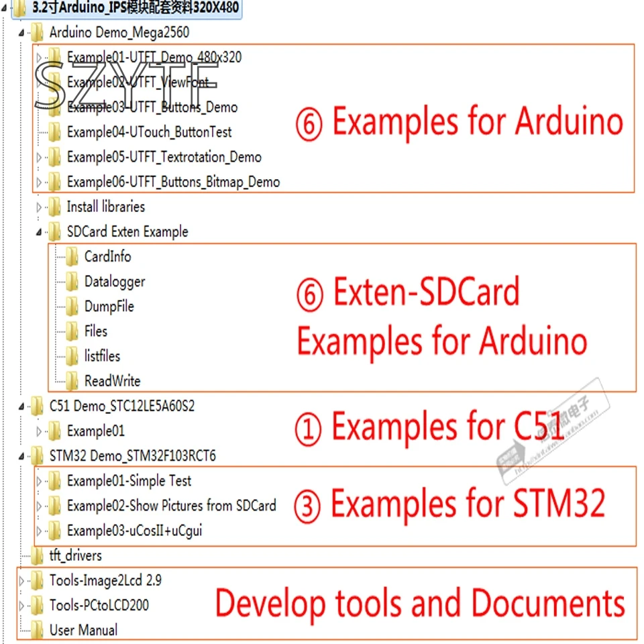
Task: Select the 'Example06-UTFT_Buttons_Bitmap_Demo' label
Action: (173, 182)
